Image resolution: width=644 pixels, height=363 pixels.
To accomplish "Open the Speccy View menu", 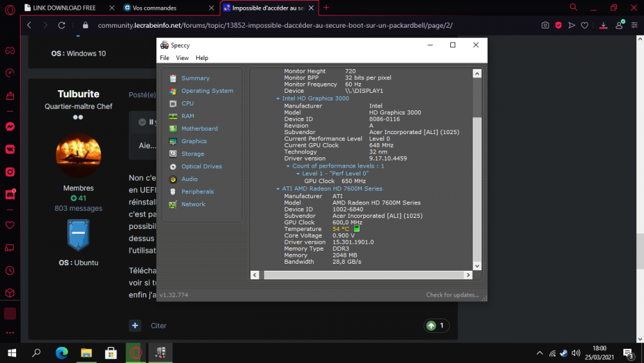I will pyautogui.click(x=182, y=58).
